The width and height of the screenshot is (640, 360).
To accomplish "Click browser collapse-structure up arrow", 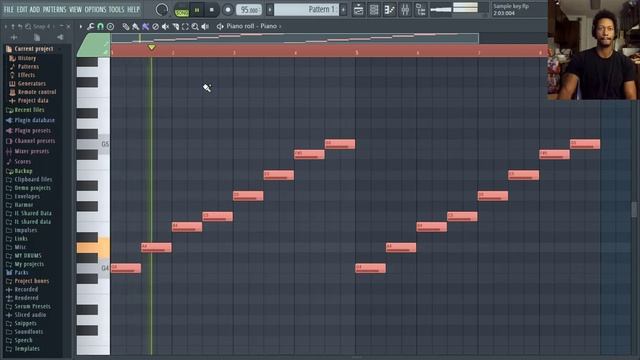I will [x=13, y=27].
